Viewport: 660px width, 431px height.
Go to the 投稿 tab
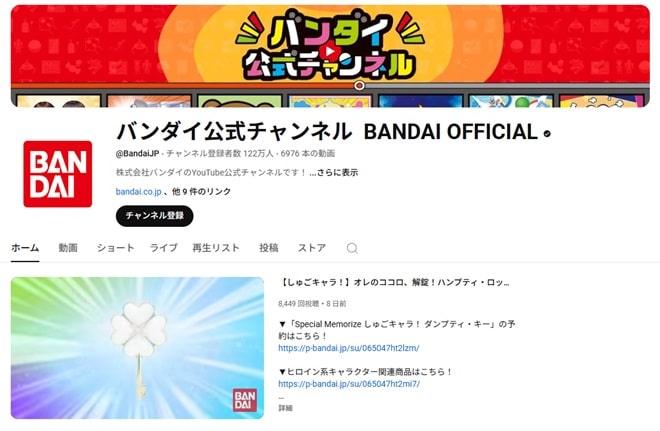(x=269, y=247)
